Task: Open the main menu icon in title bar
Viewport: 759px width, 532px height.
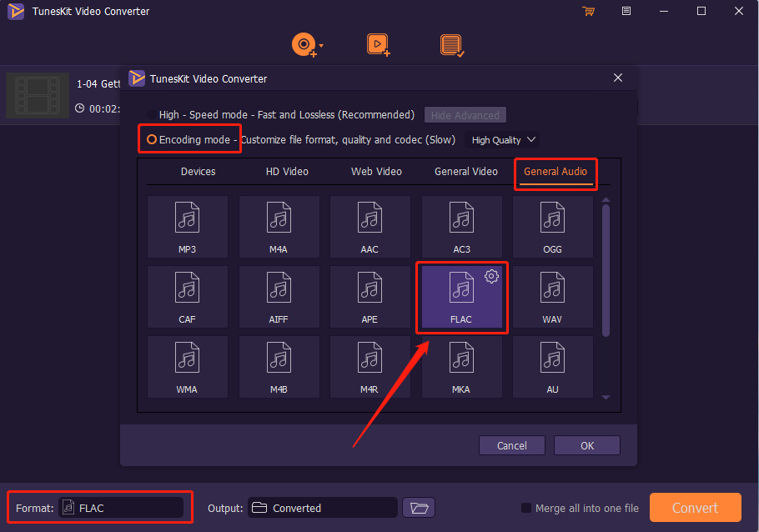Action: (626, 11)
